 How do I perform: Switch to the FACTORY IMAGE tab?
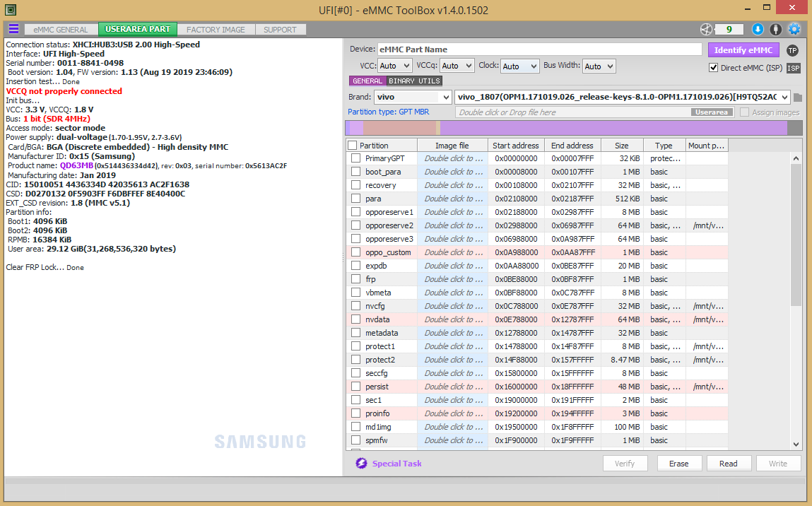216,30
